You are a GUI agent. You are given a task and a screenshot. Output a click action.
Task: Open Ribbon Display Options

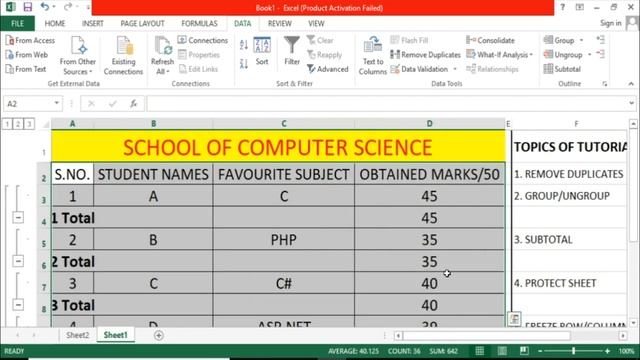pos(580,7)
